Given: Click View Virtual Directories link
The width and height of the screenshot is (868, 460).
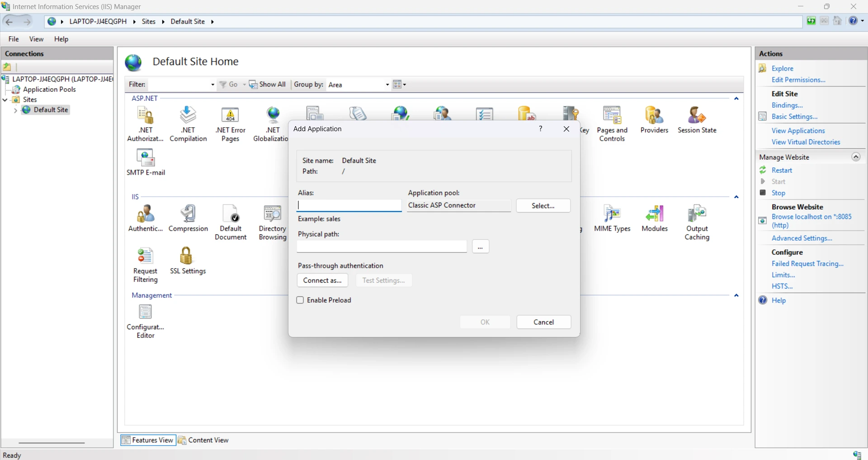Looking at the screenshot, I should (806, 142).
